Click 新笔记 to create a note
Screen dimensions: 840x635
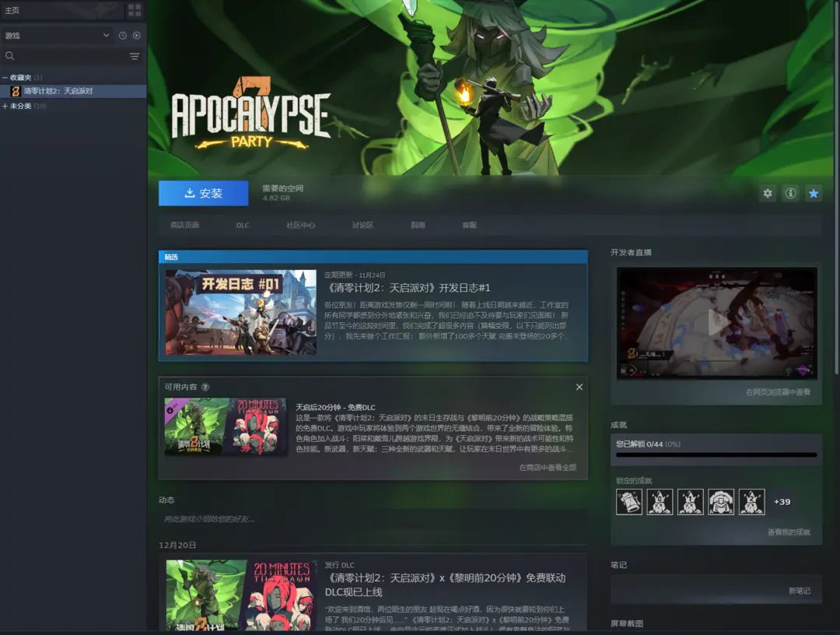(x=800, y=591)
